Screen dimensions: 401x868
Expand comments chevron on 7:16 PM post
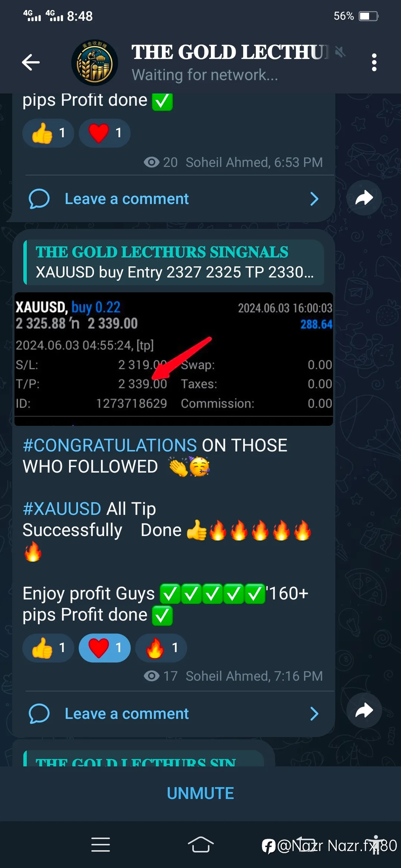[x=314, y=713]
